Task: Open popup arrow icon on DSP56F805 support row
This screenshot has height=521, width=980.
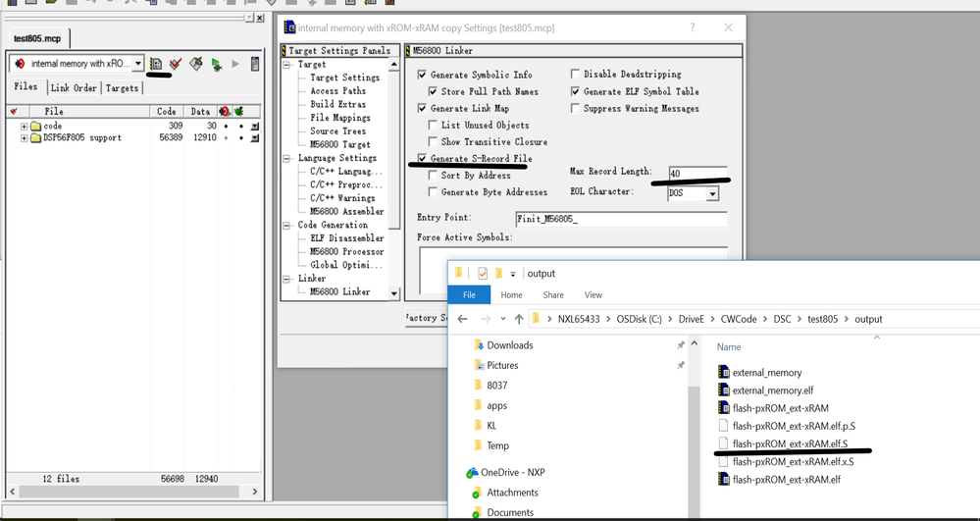Action: (255, 137)
